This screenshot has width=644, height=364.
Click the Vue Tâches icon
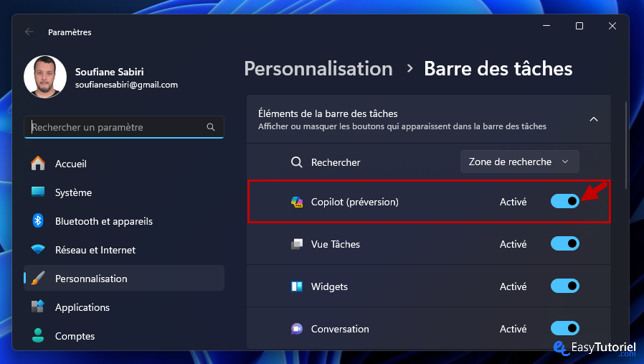click(296, 244)
